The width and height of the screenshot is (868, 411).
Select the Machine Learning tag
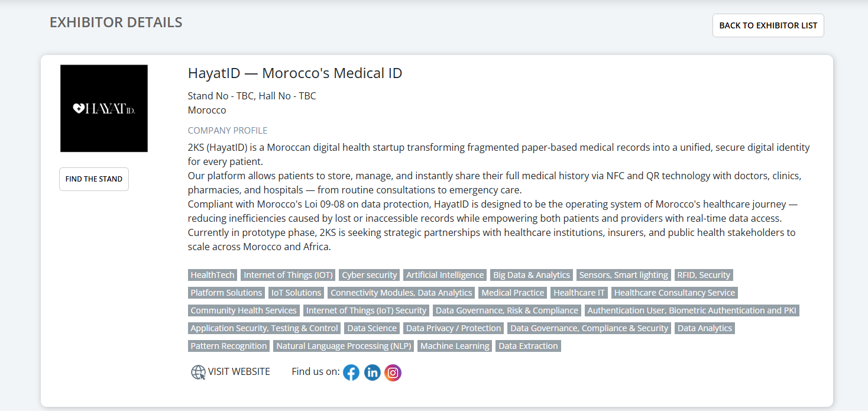pos(455,345)
